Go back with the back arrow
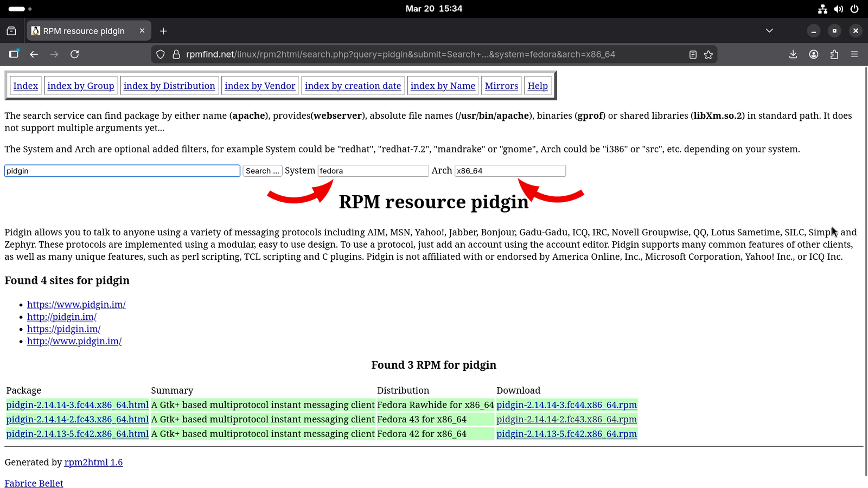 point(34,54)
